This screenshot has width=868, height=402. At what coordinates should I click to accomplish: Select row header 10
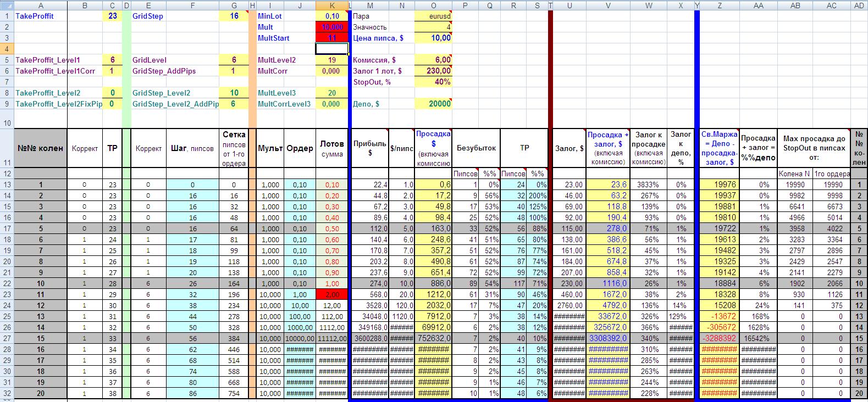click(7, 119)
